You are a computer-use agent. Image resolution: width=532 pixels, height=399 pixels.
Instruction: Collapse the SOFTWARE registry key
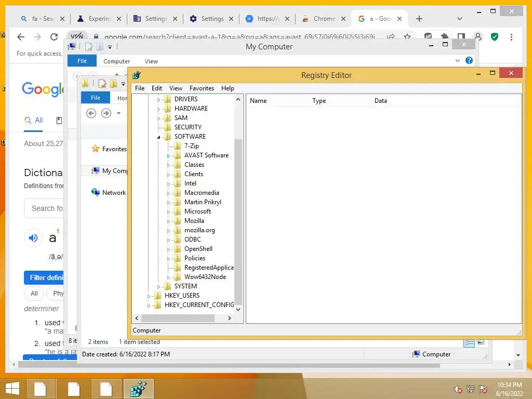click(x=158, y=137)
